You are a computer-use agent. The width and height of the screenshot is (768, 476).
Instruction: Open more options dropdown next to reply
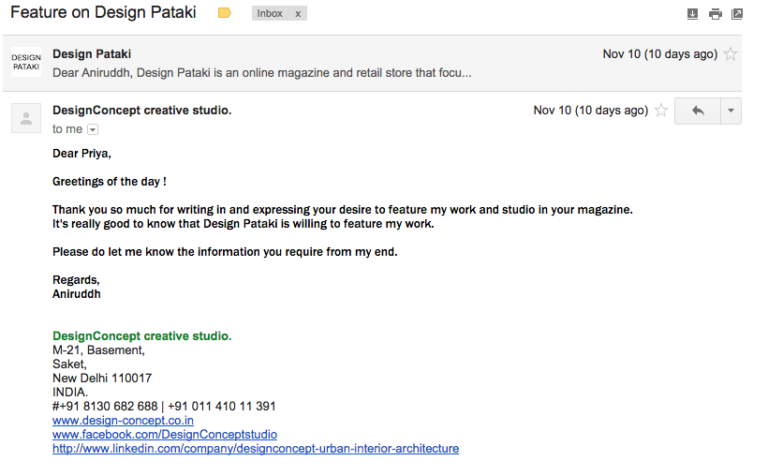point(731,111)
